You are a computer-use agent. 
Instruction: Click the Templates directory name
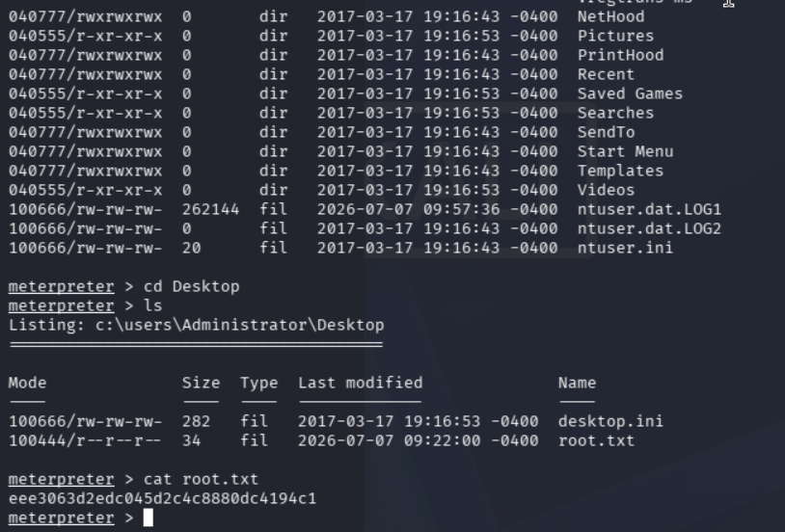pyautogui.click(x=620, y=171)
